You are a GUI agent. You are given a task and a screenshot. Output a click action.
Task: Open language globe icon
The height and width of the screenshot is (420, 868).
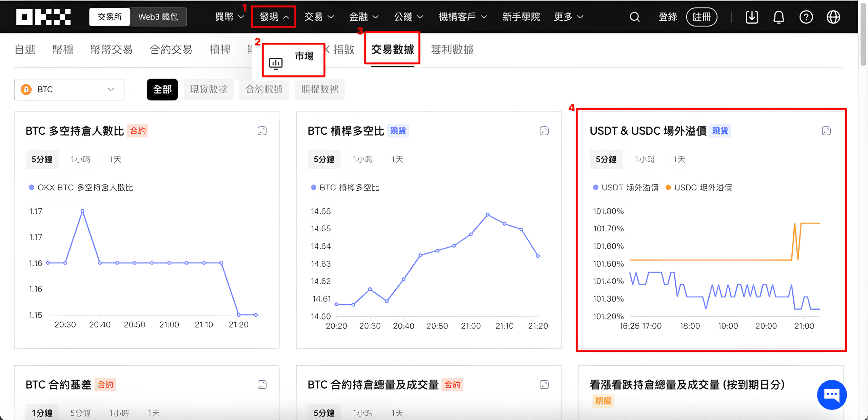pyautogui.click(x=833, y=17)
